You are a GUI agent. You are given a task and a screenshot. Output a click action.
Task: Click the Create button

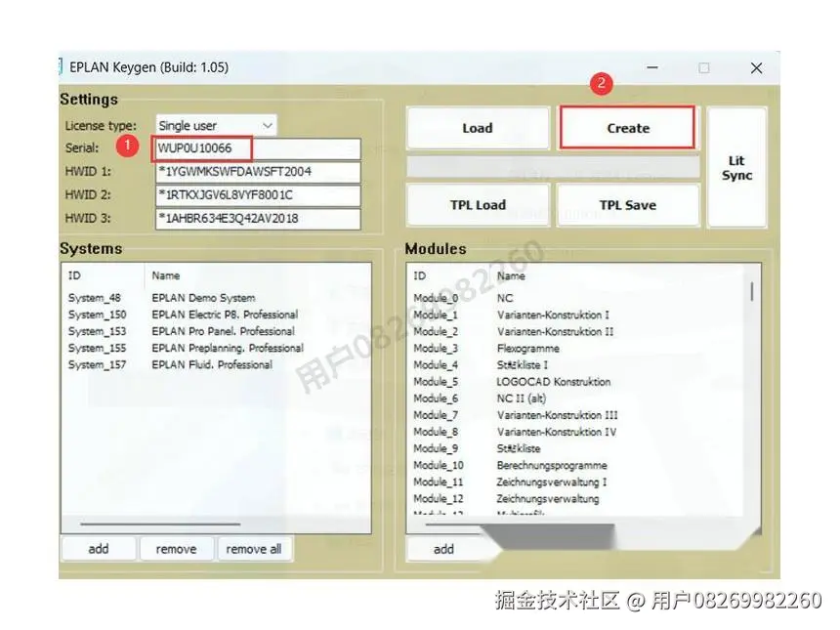tap(627, 128)
